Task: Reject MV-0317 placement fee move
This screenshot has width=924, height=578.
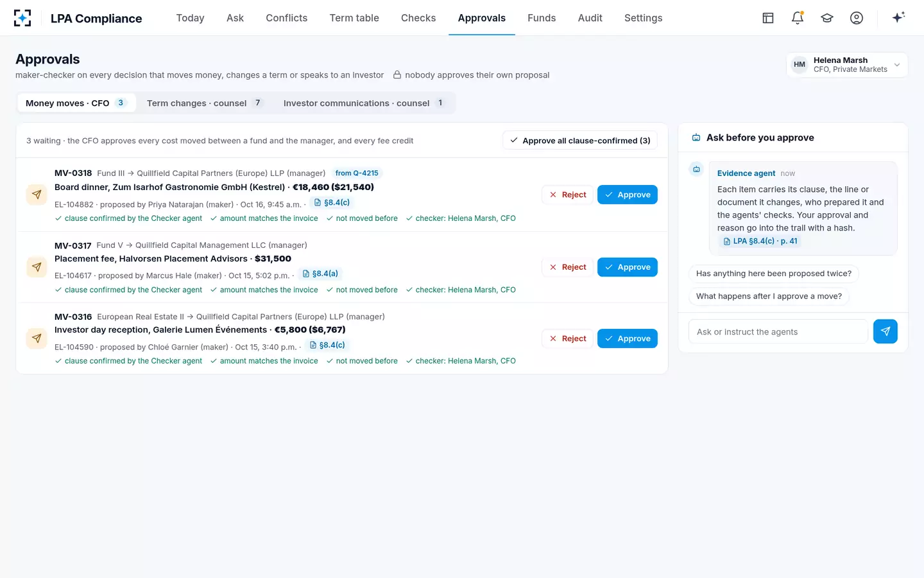Action: [x=568, y=267]
